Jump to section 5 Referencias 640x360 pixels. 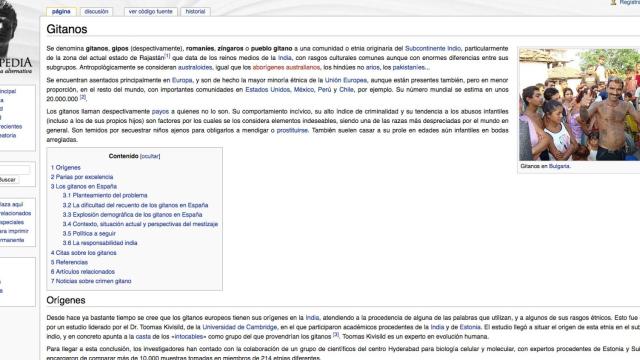69,262
